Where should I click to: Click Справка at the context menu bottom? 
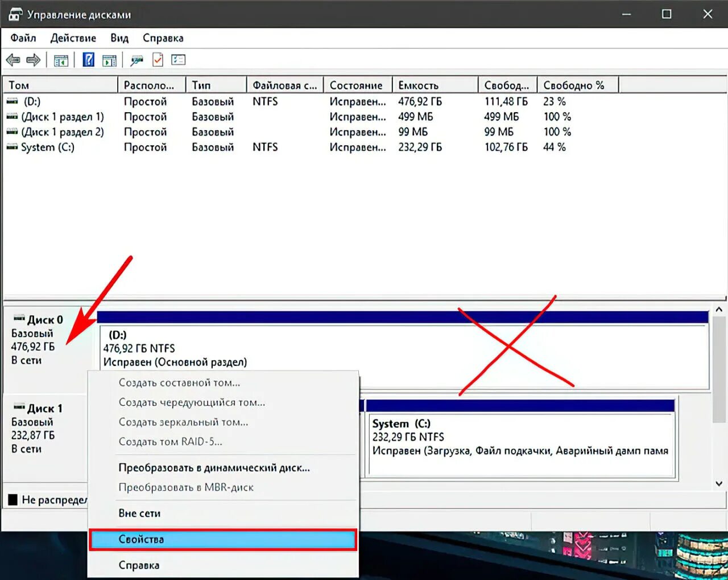[223, 565]
